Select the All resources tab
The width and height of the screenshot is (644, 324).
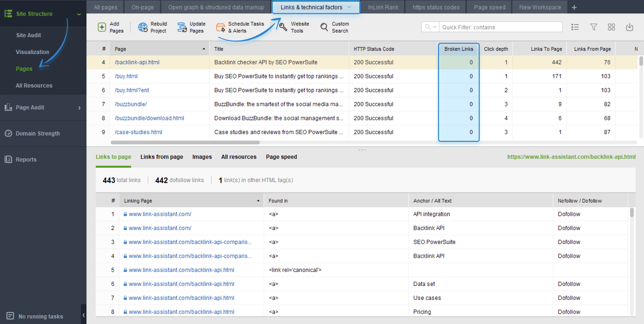(239, 157)
